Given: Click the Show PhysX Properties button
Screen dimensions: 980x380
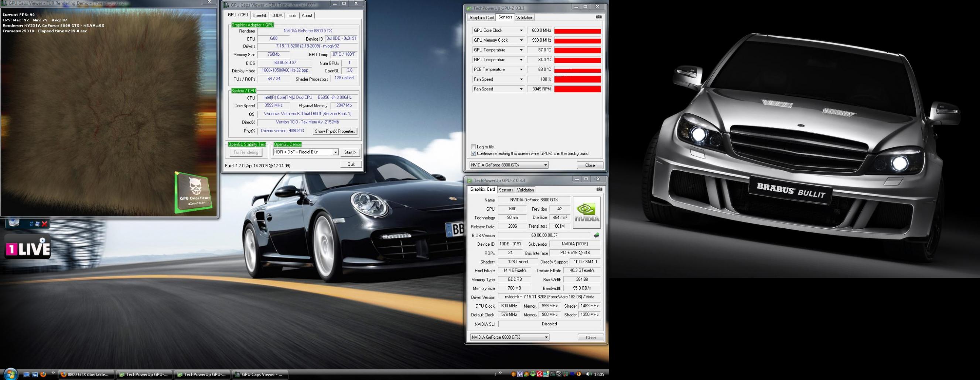Looking at the screenshot, I should click(x=335, y=131).
